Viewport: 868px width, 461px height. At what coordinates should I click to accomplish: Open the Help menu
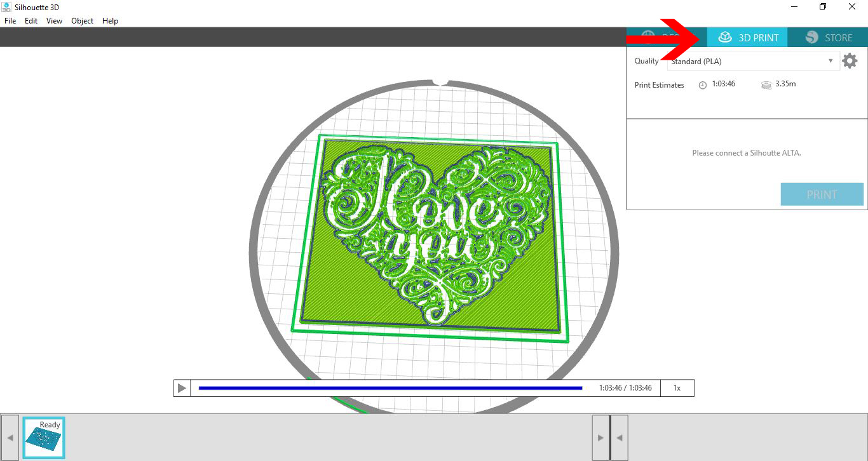110,21
